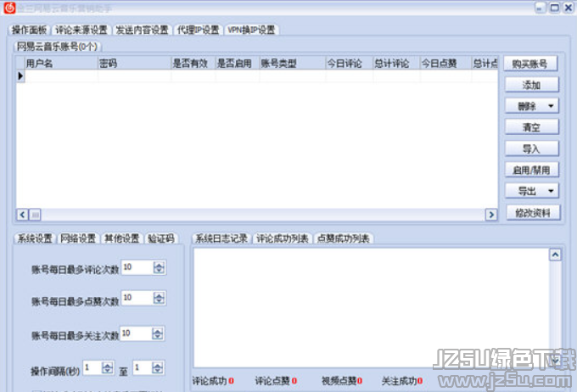Open the 操作面板 tab
This screenshot has height=392, width=577.
tap(29, 30)
